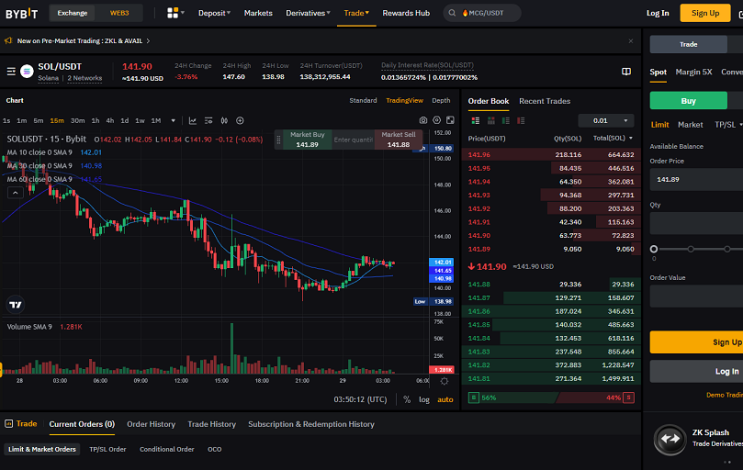Click the yellow Sign Up header button
The width and height of the screenshot is (743, 470).
tap(705, 13)
